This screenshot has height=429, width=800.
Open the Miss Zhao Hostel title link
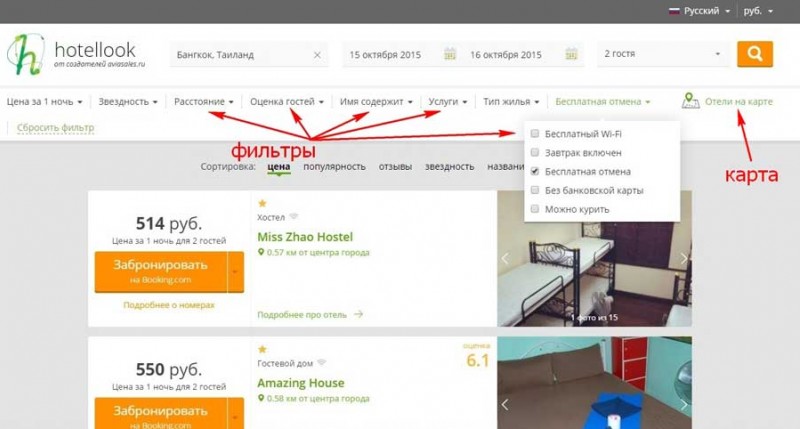click(x=305, y=237)
